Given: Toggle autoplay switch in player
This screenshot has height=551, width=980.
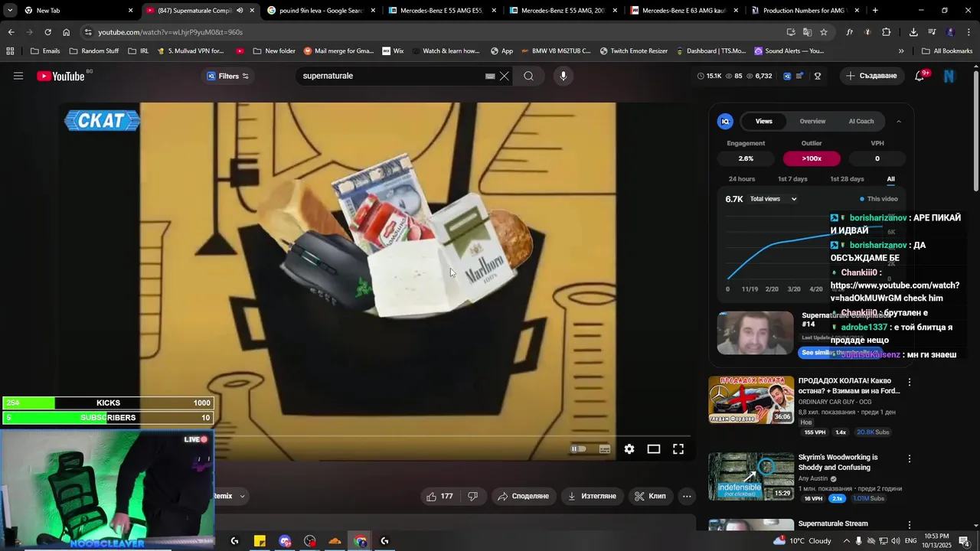Looking at the screenshot, I should click(579, 449).
